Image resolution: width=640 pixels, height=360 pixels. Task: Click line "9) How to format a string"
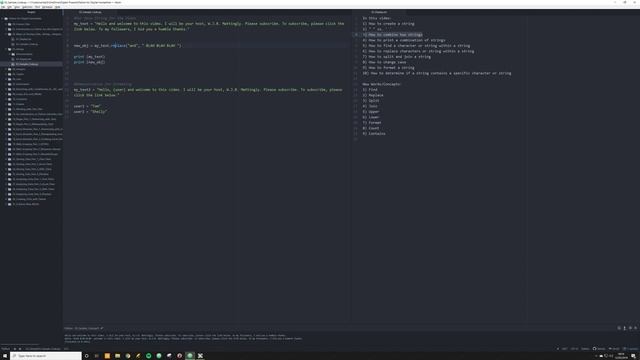coord(388,68)
